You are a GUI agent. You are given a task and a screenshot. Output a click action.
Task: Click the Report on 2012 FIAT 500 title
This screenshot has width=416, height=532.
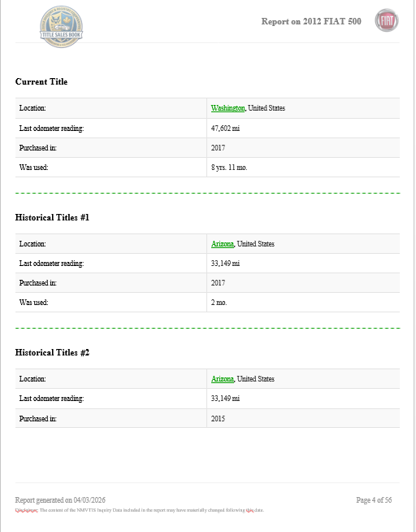coord(311,21)
